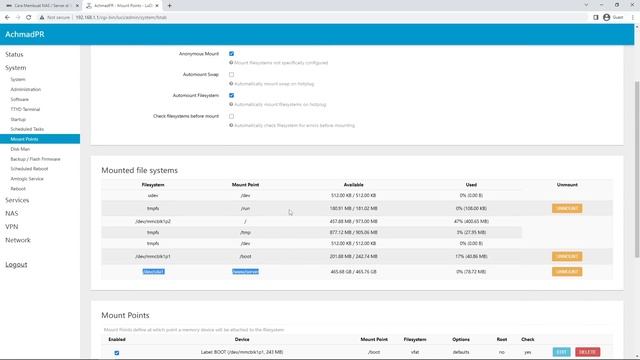Click the 465.68 GB / 465.76 GB cell

point(353,272)
